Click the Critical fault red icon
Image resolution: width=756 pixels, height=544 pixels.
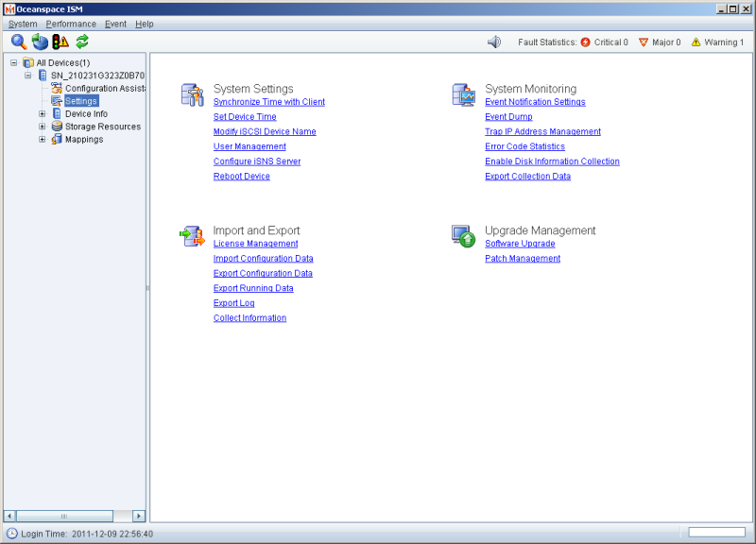coord(585,42)
